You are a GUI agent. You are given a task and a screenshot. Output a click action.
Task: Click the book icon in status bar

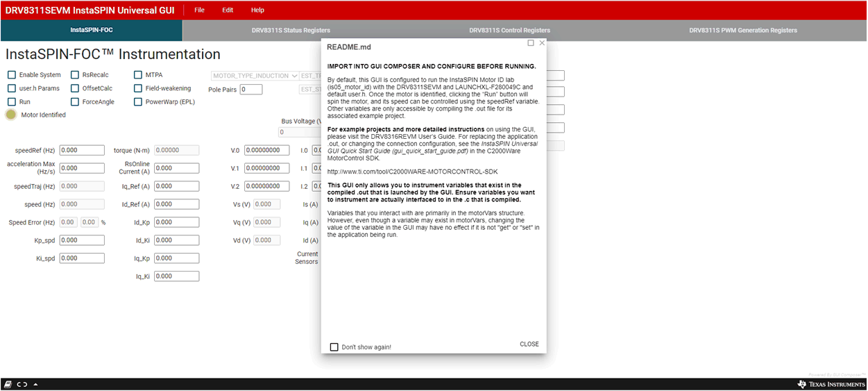(x=8, y=384)
